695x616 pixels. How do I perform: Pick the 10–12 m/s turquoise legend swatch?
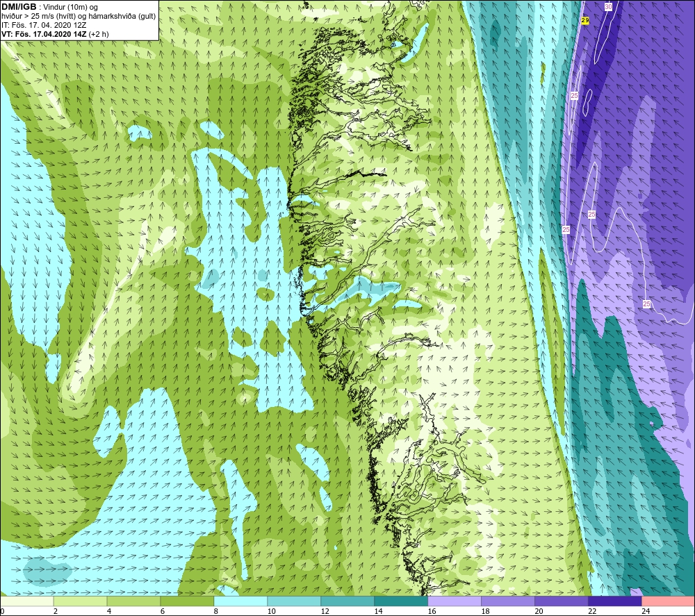pos(294,601)
